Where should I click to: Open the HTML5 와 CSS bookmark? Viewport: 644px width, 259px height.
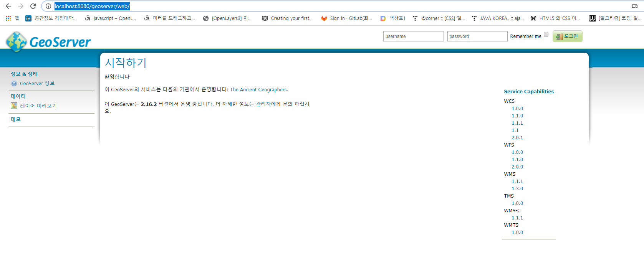[555, 18]
